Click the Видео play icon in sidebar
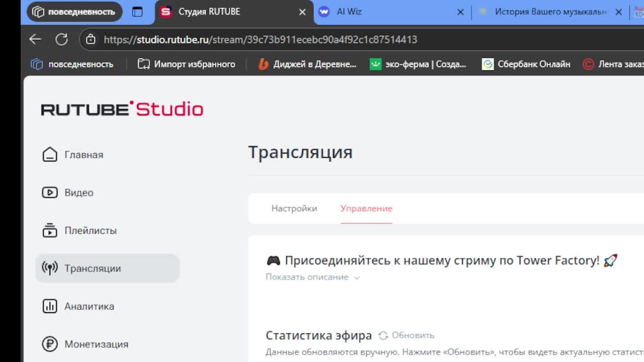 pos(50,193)
